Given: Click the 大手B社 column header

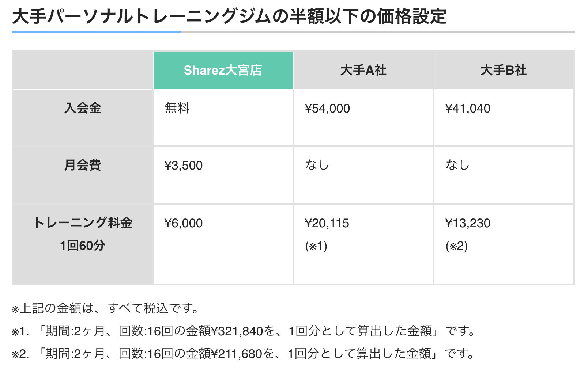Looking at the screenshot, I should click(504, 70).
